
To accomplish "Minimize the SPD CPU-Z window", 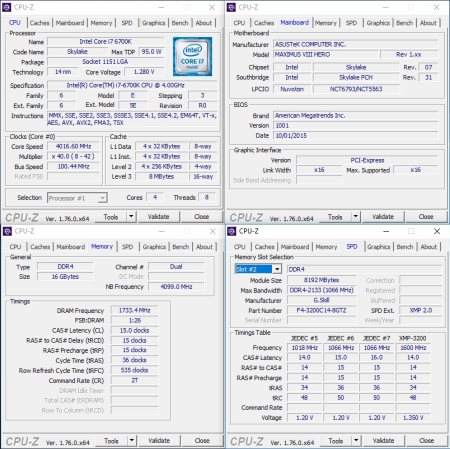I will tap(386, 231).
